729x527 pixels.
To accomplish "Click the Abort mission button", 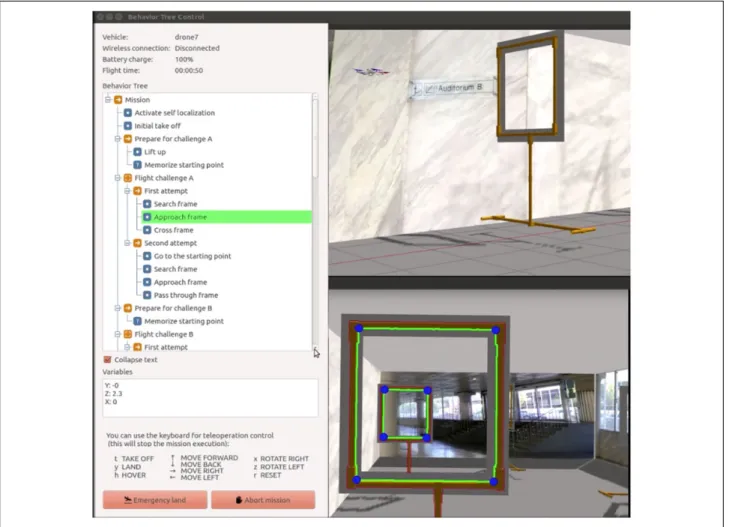I will [263, 500].
